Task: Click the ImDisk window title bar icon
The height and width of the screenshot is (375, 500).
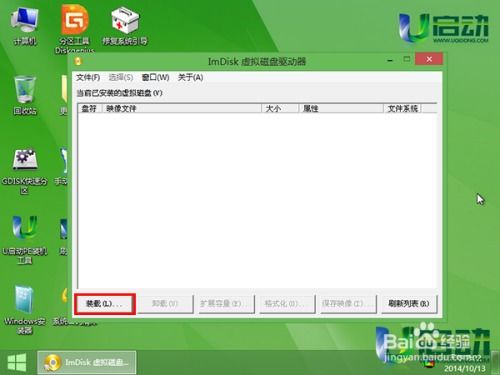Action: click(78, 61)
